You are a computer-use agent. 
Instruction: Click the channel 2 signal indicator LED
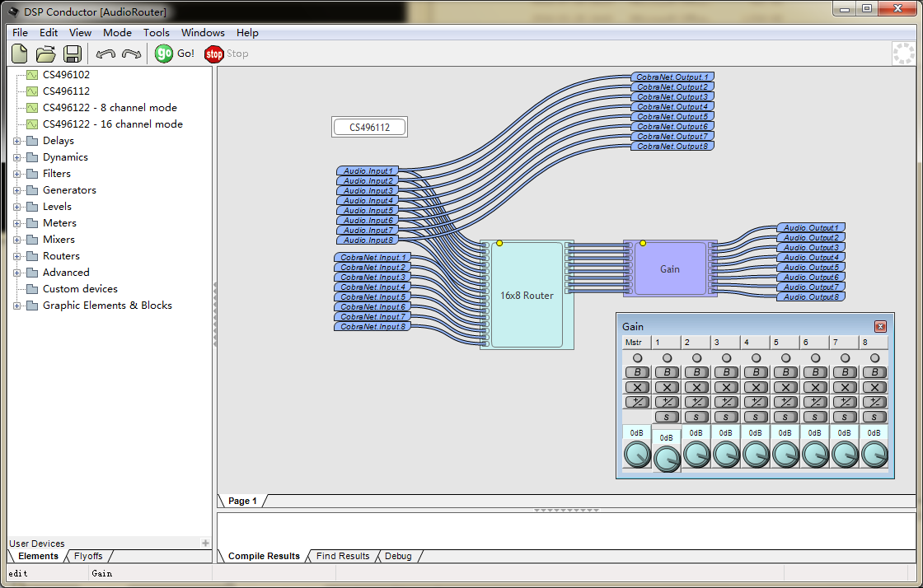click(x=696, y=358)
